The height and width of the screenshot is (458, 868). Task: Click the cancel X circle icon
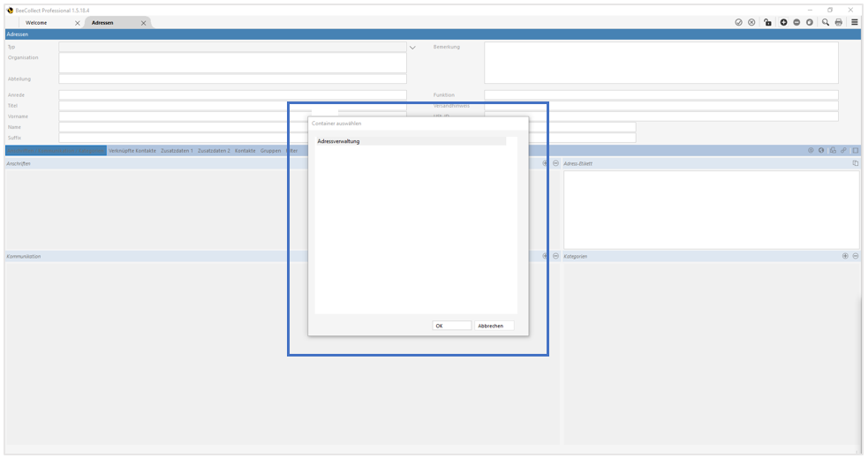click(x=751, y=22)
